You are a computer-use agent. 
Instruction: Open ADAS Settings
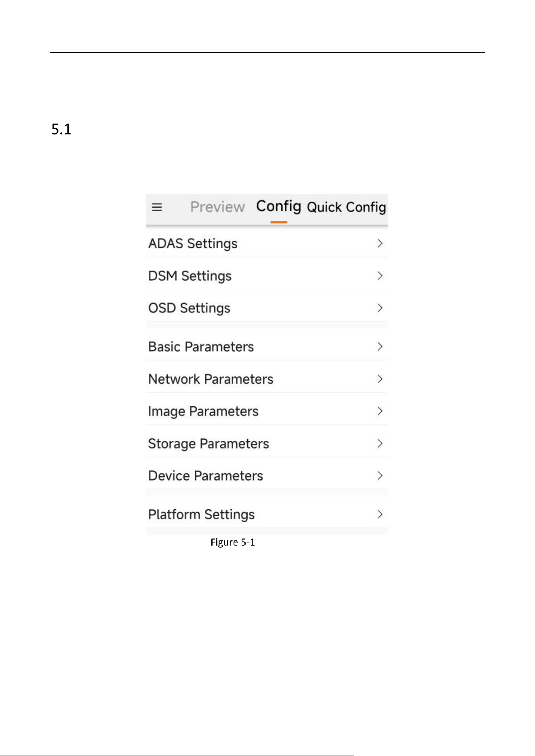coord(267,244)
